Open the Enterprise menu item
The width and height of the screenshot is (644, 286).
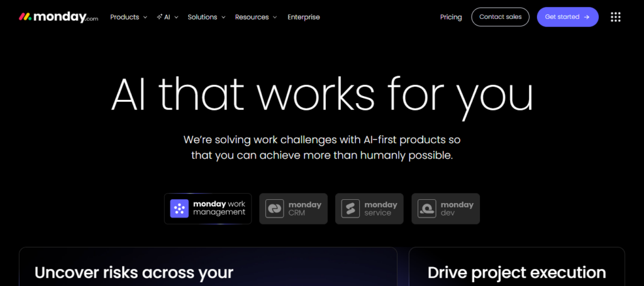coord(304,17)
